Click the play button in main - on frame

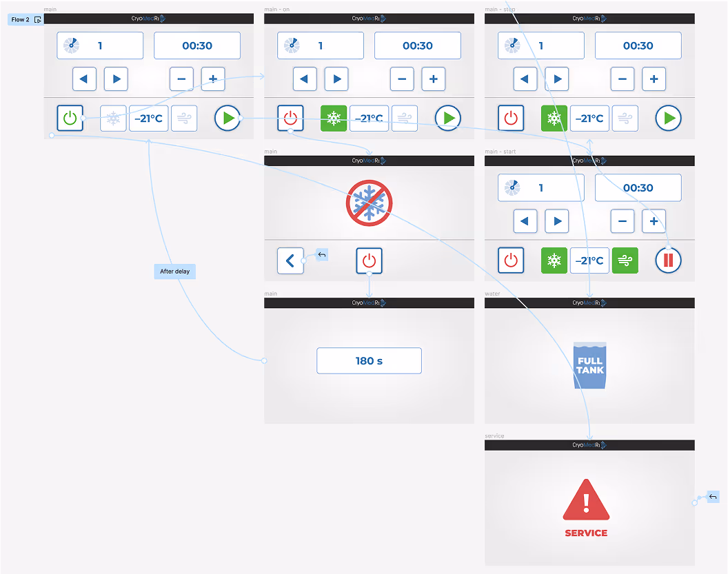point(448,119)
